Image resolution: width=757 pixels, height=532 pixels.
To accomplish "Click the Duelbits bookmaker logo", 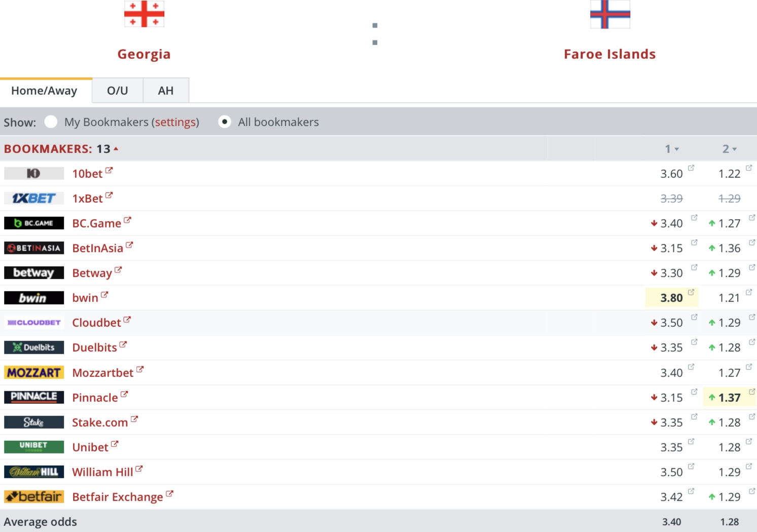I will (x=34, y=347).
